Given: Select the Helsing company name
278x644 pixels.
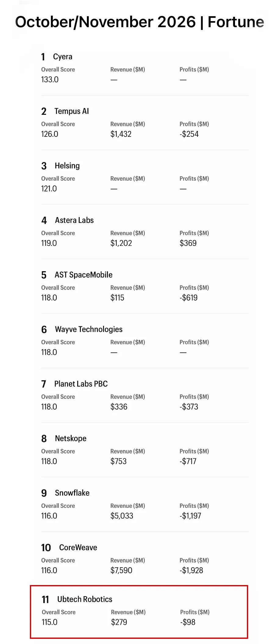Looking at the screenshot, I should [x=67, y=166].
